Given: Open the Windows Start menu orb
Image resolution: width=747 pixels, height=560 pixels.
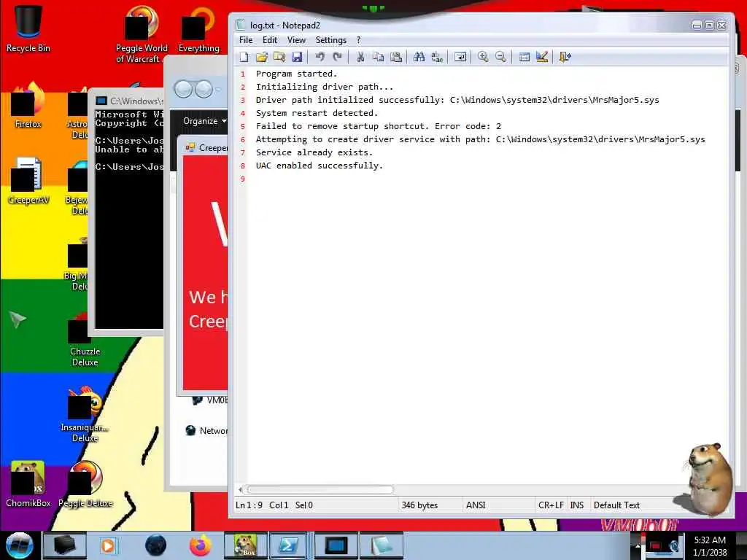Looking at the screenshot, I should click(19, 545).
